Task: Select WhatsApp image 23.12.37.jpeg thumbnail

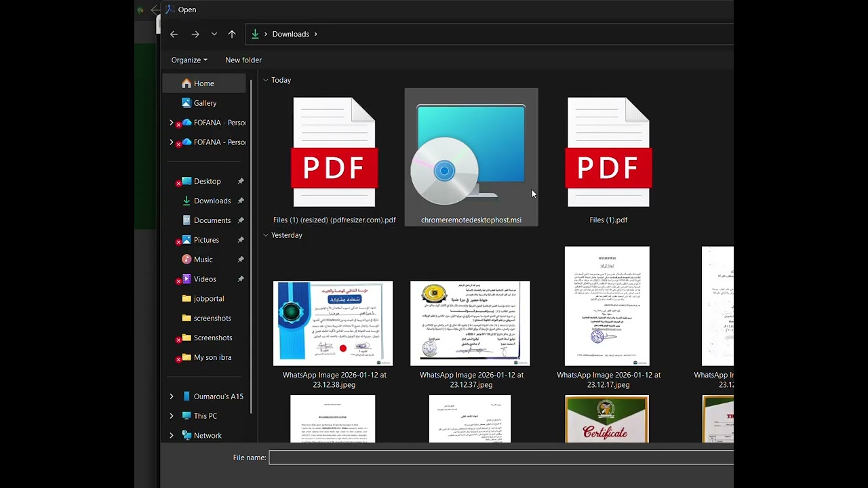Action: [x=470, y=323]
